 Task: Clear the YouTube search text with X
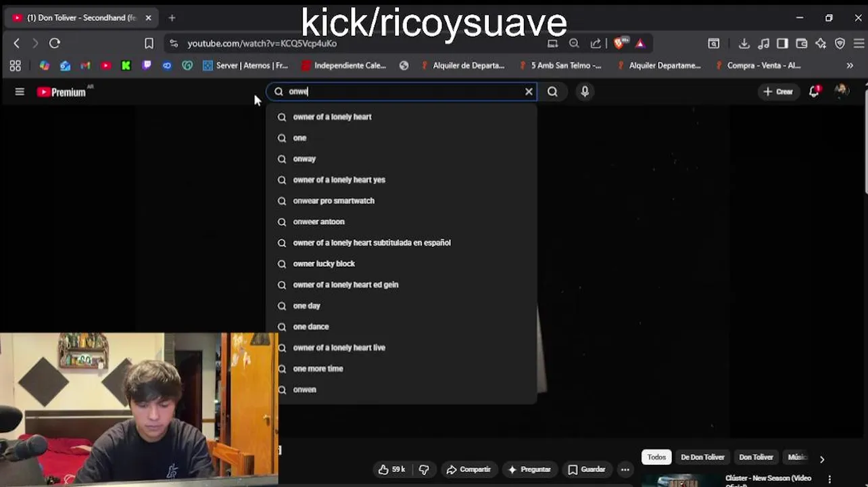pos(529,91)
